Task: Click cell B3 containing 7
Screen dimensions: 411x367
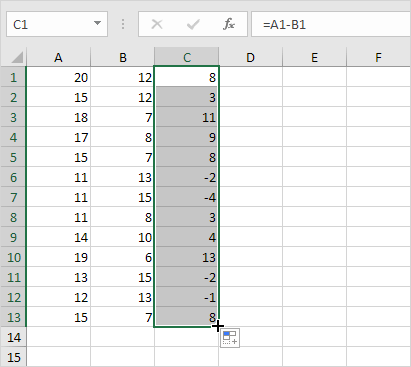Action: (122, 117)
